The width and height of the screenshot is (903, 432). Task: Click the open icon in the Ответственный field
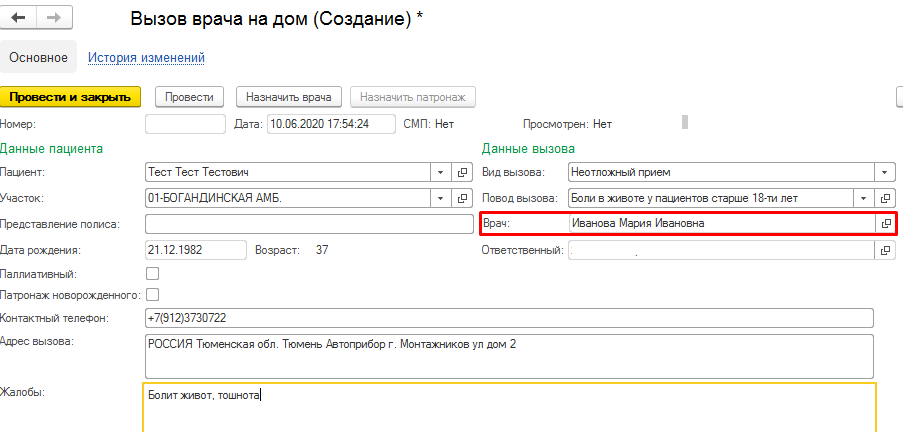click(886, 250)
